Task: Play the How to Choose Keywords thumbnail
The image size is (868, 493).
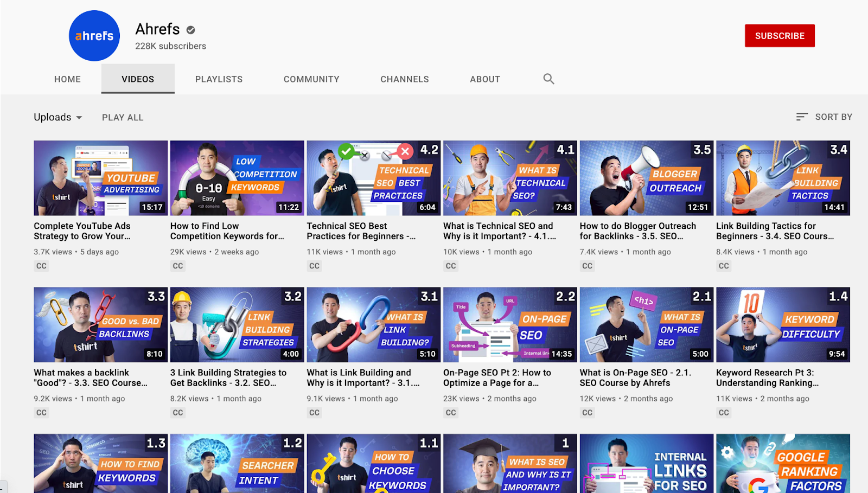Action: tap(374, 464)
